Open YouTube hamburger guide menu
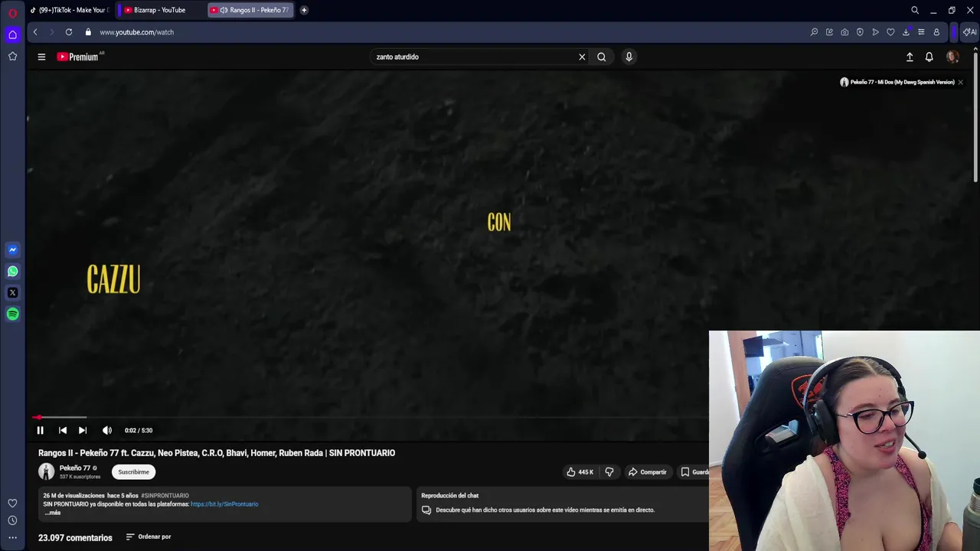 41,57
